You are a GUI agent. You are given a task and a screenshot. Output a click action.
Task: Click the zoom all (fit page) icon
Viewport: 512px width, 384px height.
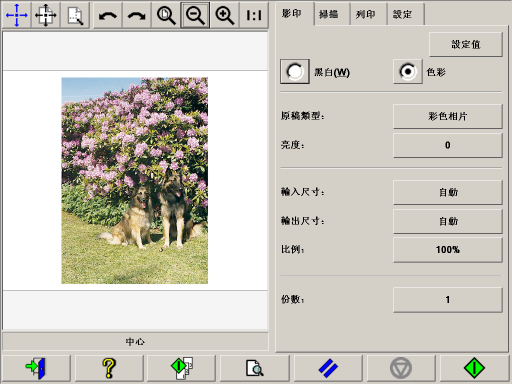tap(166, 15)
